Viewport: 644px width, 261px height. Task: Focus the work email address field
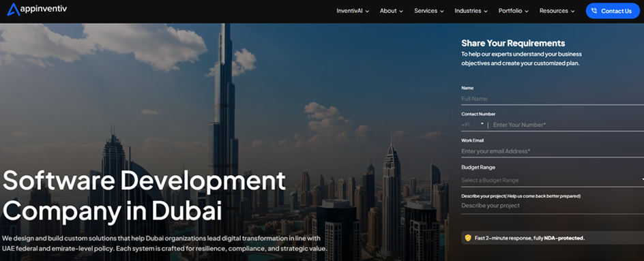click(553, 151)
